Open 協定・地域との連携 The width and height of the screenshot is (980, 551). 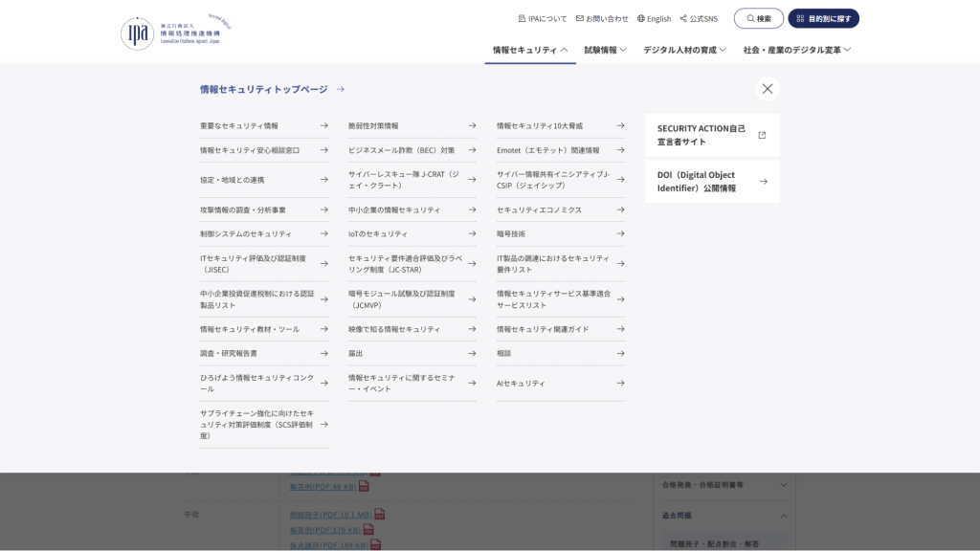coord(264,180)
